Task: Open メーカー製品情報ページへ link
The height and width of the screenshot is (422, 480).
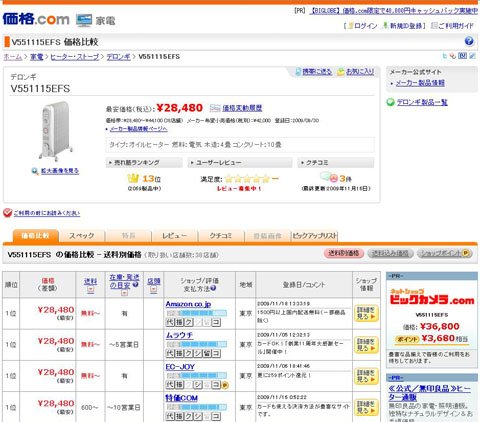Action: click(138, 129)
